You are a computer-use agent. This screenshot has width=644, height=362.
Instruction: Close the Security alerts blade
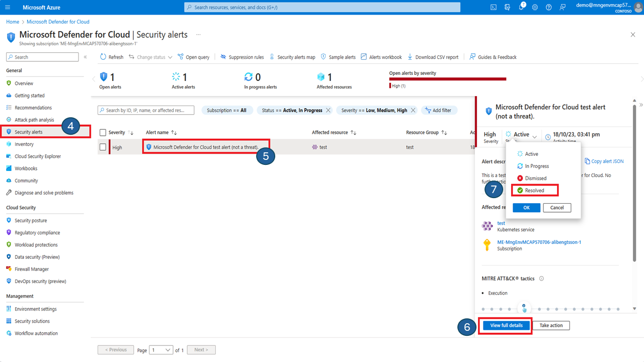pos(633,35)
